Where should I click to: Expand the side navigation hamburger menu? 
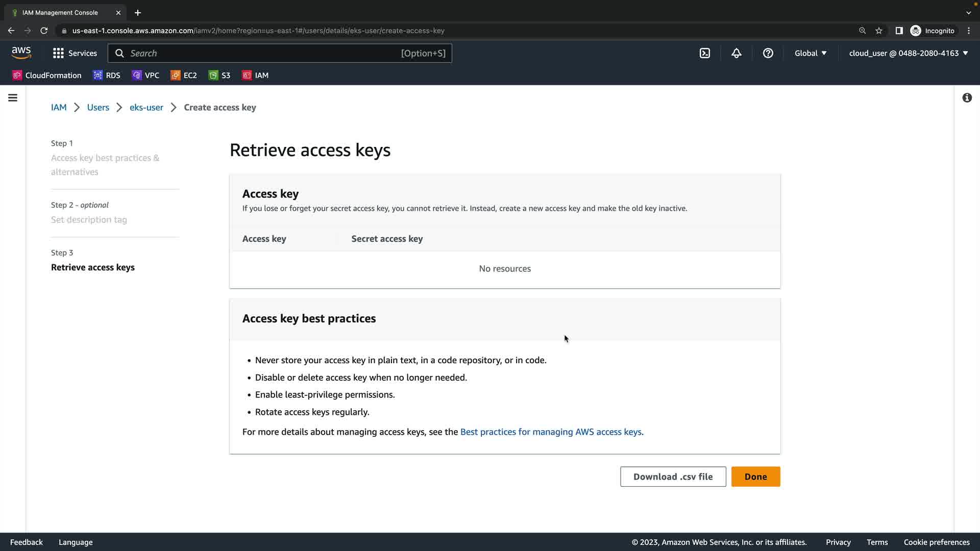[x=13, y=97]
